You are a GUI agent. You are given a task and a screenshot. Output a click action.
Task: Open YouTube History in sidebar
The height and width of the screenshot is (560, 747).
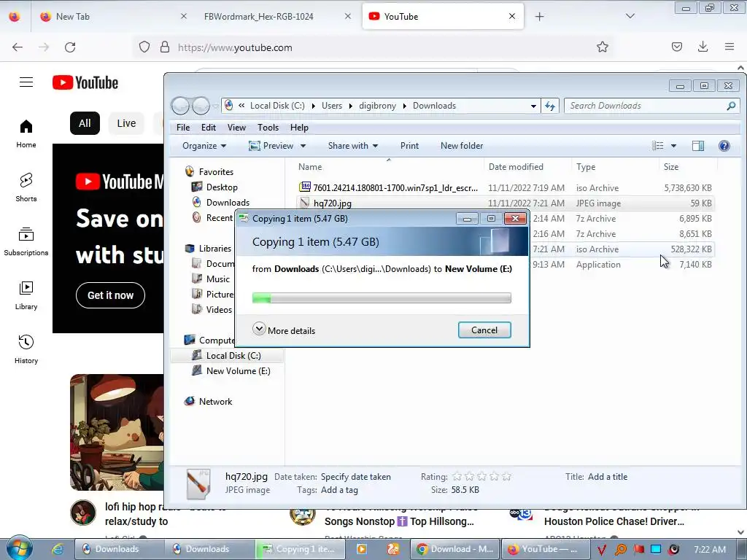coord(26,349)
